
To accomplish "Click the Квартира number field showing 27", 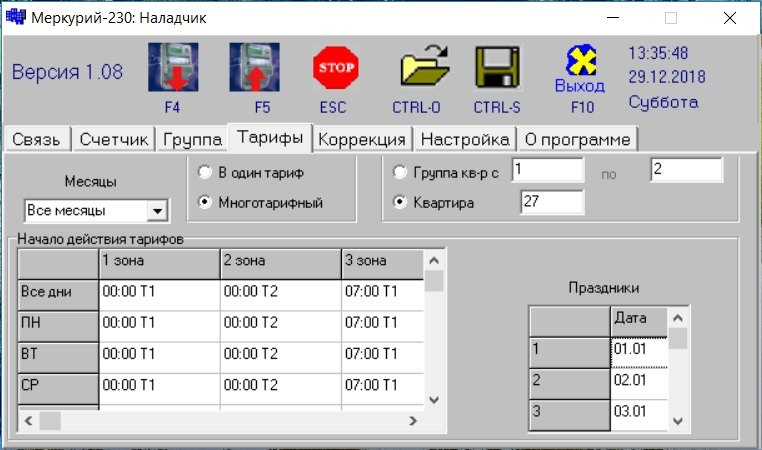I will (552, 202).
